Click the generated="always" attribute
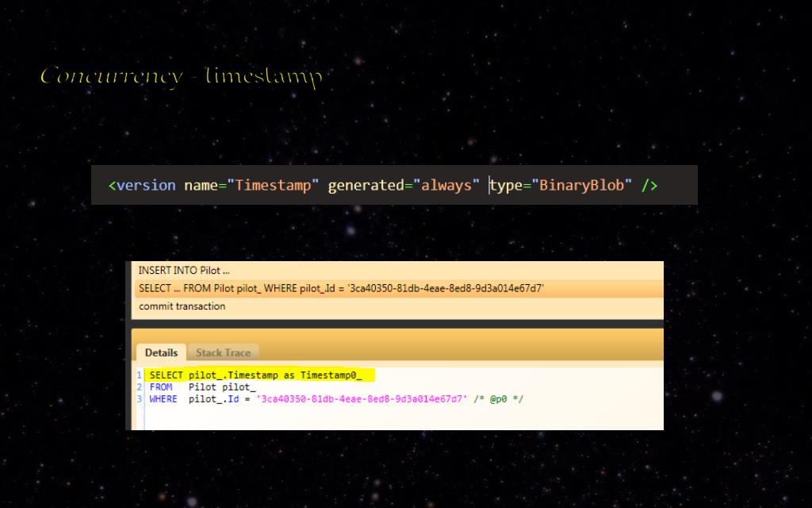The width and height of the screenshot is (812, 508). [x=404, y=185]
